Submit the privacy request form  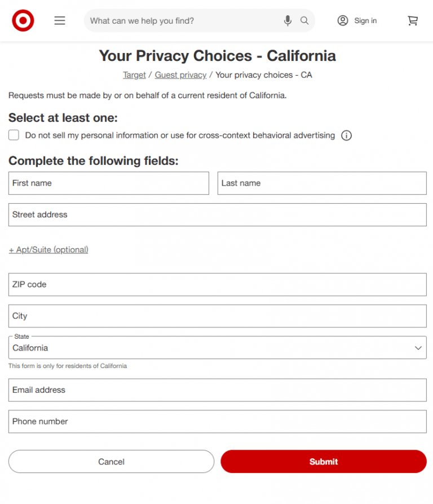click(x=323, y=461)
